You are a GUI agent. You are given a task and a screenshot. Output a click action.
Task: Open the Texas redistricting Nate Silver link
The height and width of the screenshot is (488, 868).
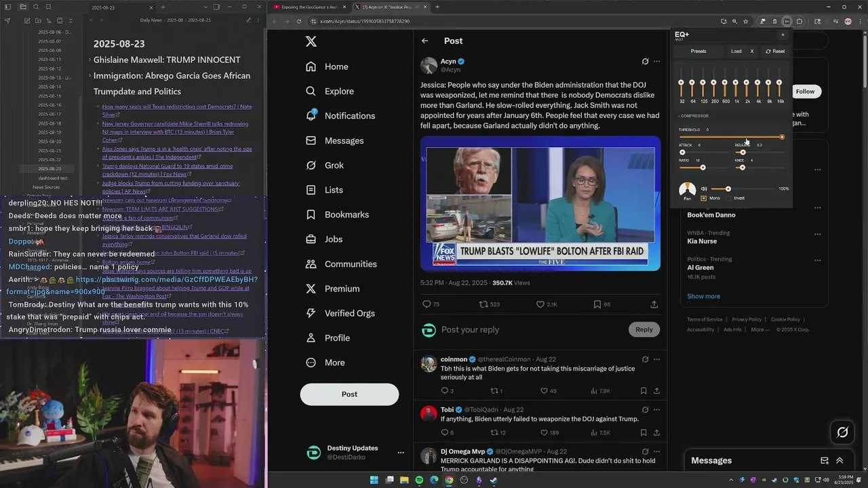[177, 110]
